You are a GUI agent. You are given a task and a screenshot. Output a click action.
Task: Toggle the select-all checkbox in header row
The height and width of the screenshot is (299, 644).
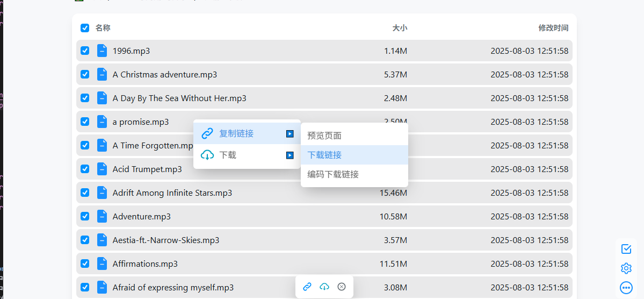pyautogui.click(x=85, y=28)
